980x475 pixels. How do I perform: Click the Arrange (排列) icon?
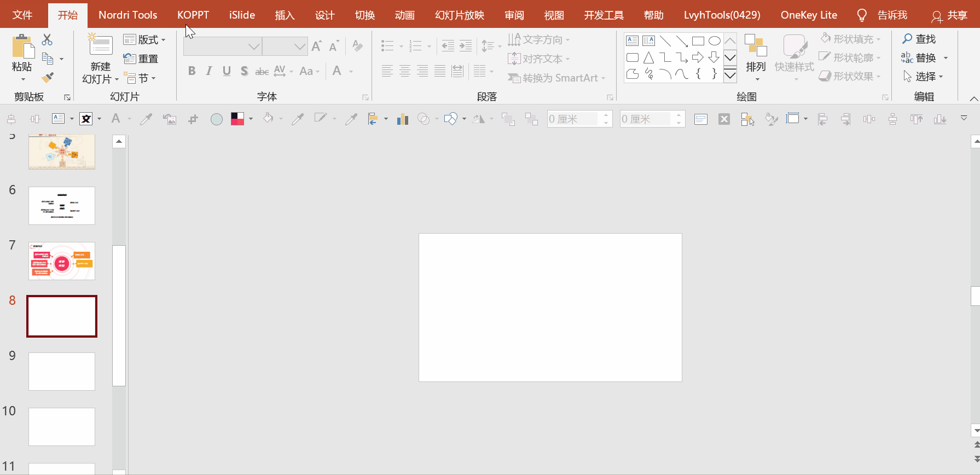point(756,46)
